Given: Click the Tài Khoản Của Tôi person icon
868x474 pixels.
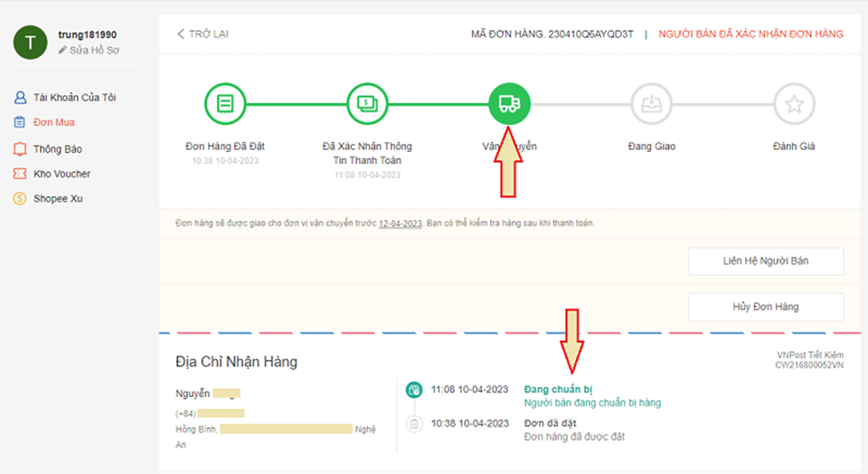Looking at the screenshot, I should click(x=20, y=98).
